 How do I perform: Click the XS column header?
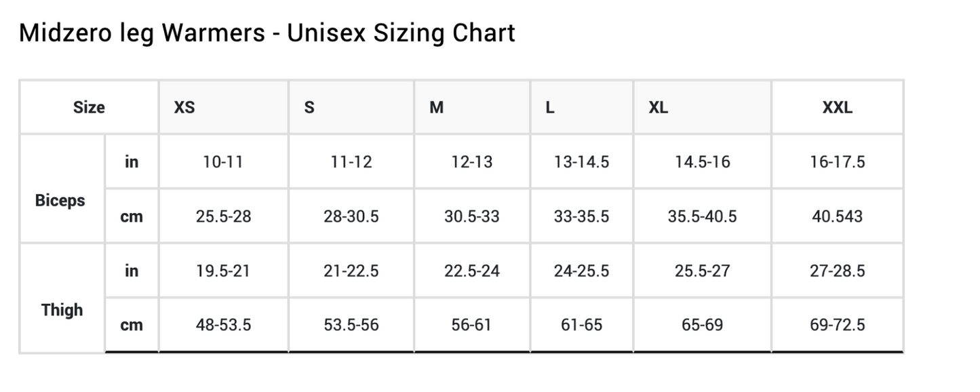[x=184, y=107]
